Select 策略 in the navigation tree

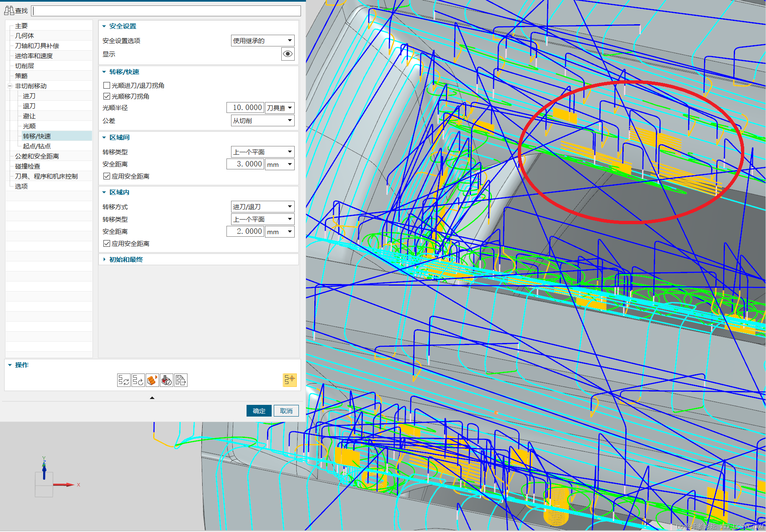(21, 76)
